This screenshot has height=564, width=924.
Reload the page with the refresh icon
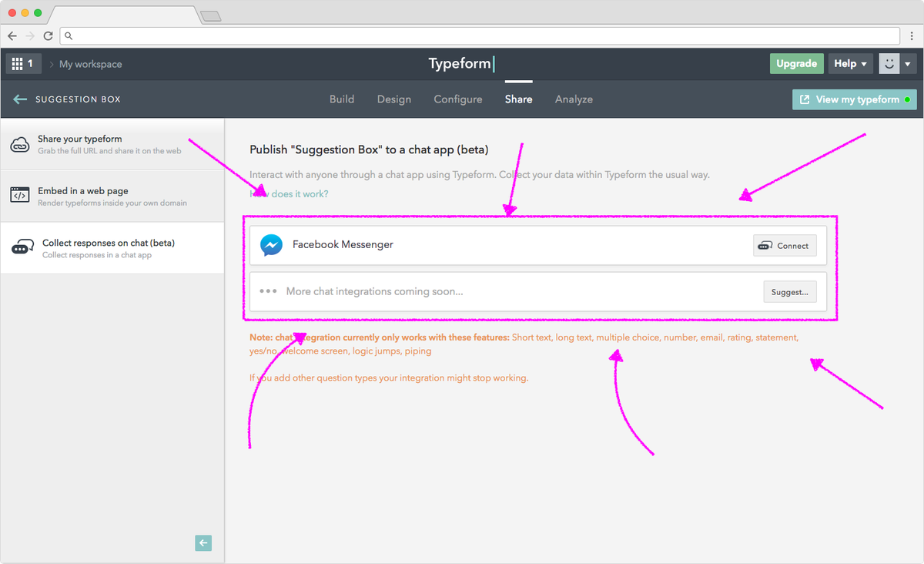tap(48, 35)
